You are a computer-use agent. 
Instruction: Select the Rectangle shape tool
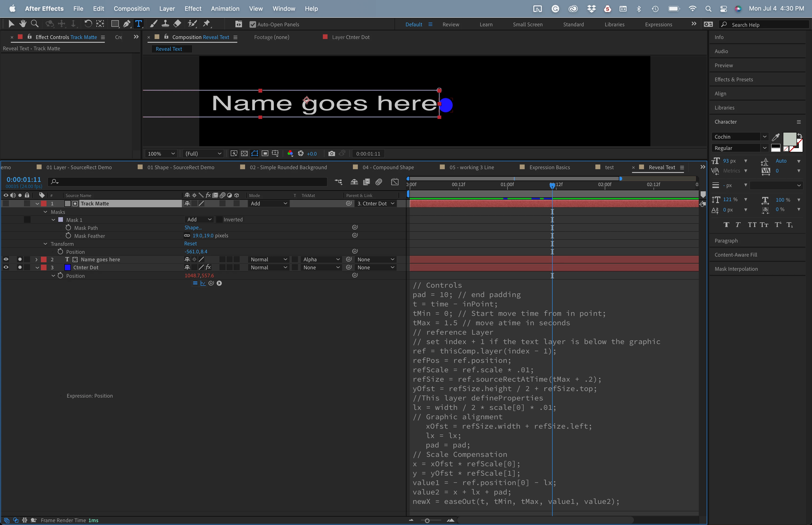115,24
